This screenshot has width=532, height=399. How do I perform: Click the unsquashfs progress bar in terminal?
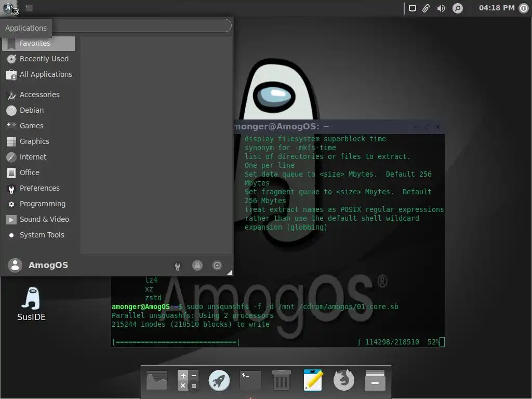[x=237, y=342]
